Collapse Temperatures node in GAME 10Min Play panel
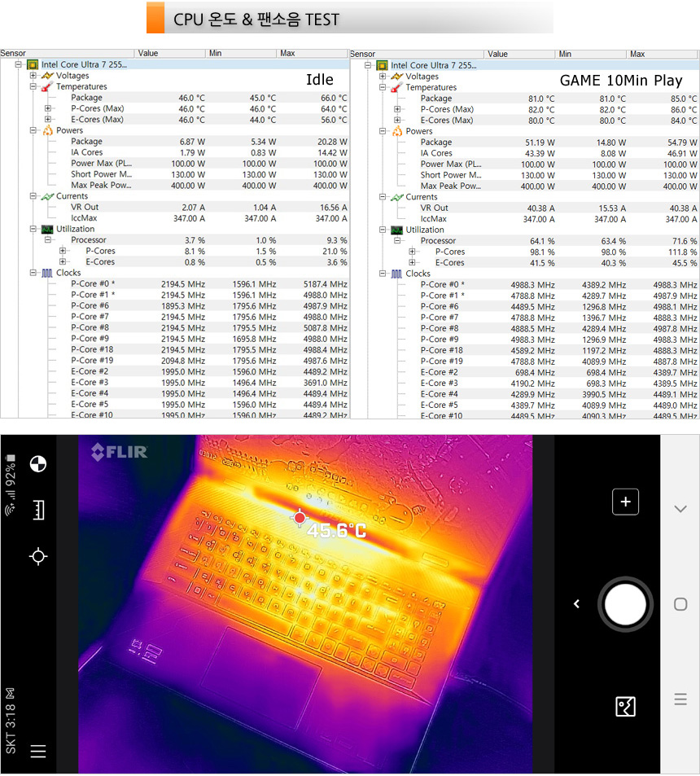The image size is (700, 776). 383,88
